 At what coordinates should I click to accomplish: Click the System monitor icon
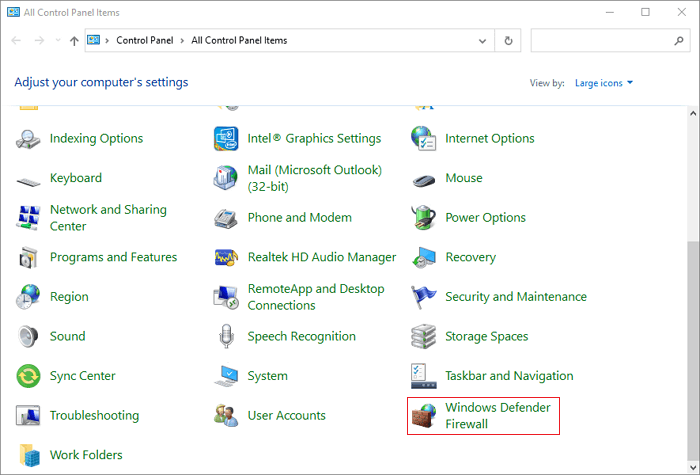tap(226, 376)
